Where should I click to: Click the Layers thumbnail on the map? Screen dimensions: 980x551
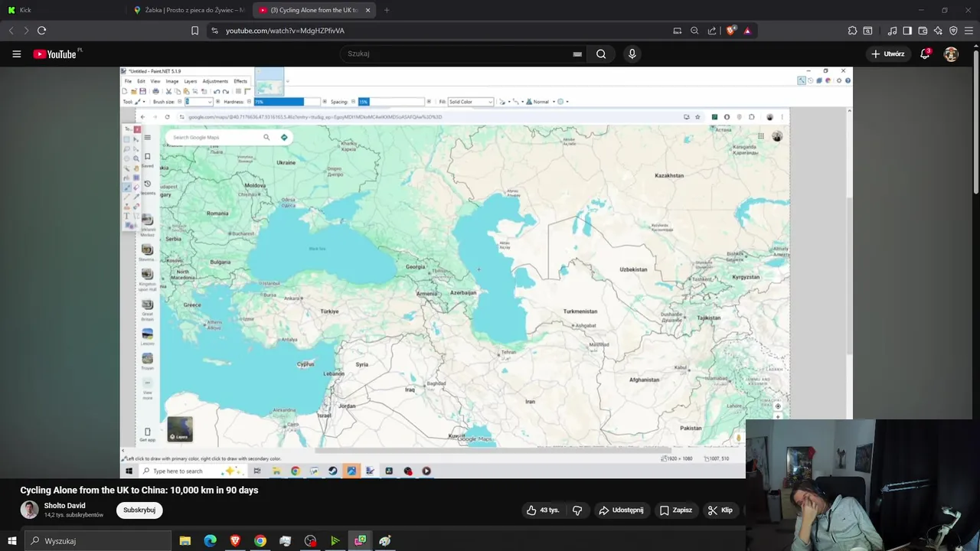(x=180, y=429)
